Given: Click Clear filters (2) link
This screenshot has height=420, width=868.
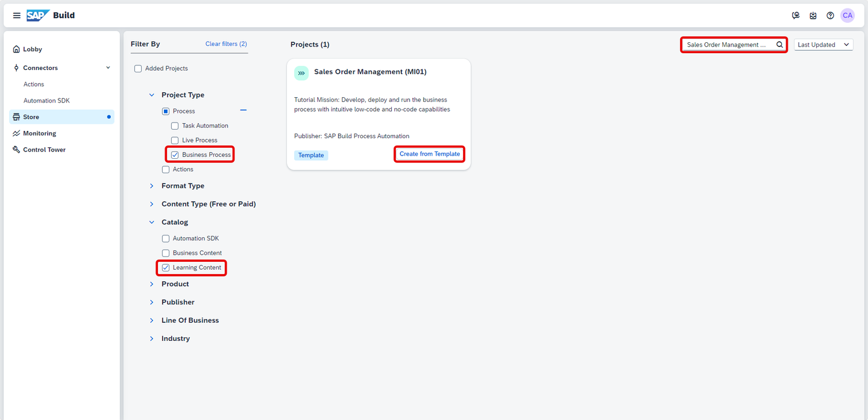Looking at the screenshot, I should pos(226,44).
